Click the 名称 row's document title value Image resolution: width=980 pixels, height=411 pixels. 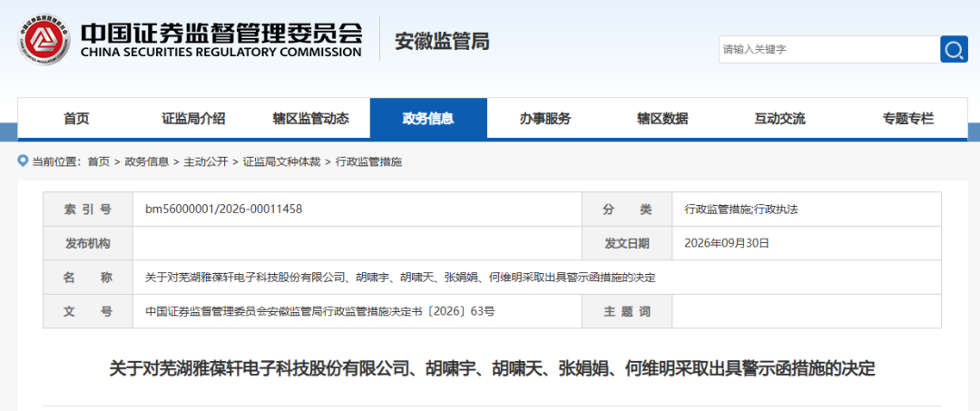(400, 277)
